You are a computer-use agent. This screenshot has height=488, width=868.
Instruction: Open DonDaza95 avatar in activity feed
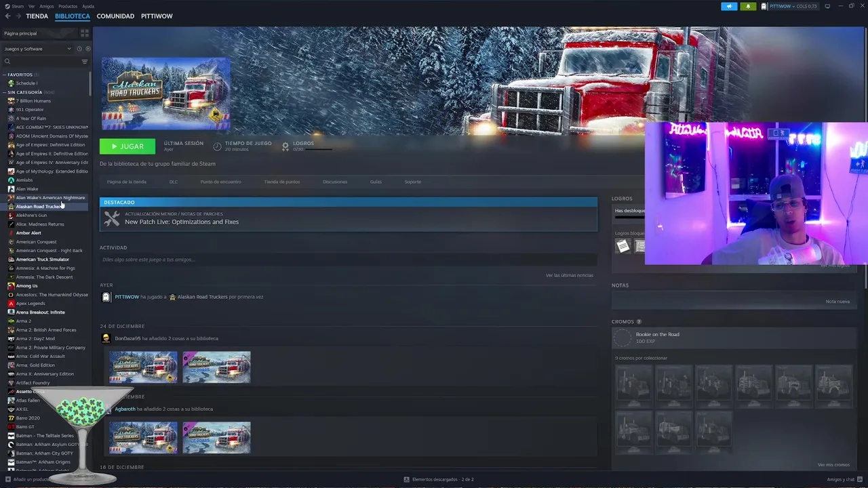point(106,338)
